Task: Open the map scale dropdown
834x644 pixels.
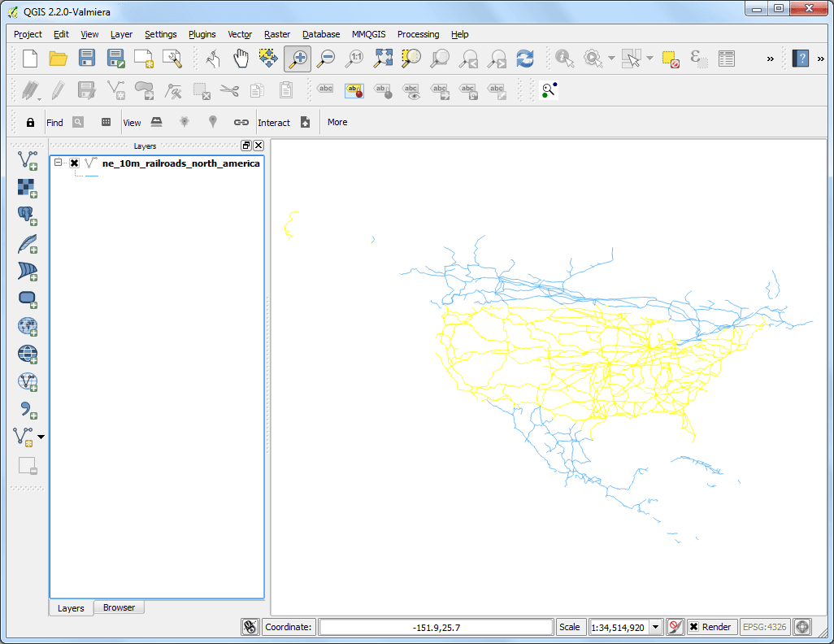Action: (x=655, y=627)
